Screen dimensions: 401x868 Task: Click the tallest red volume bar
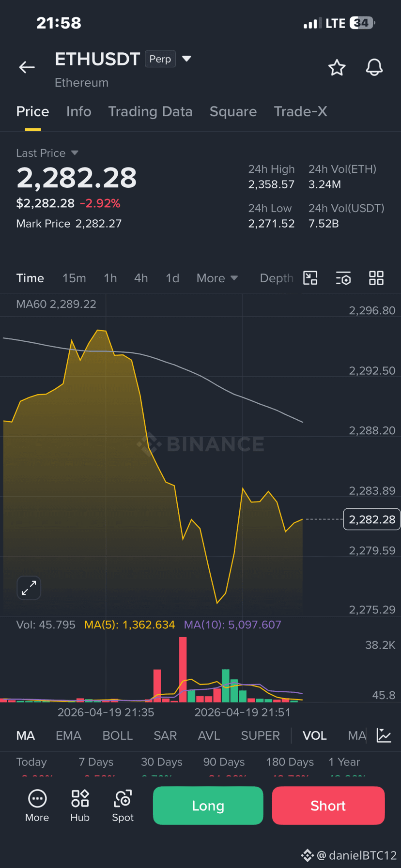click(183, 670)
